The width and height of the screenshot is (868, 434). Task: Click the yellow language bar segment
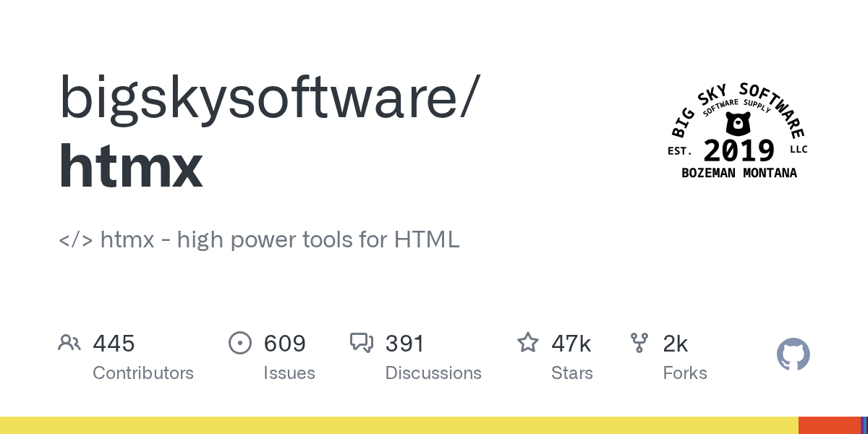[x=398, y=425]
